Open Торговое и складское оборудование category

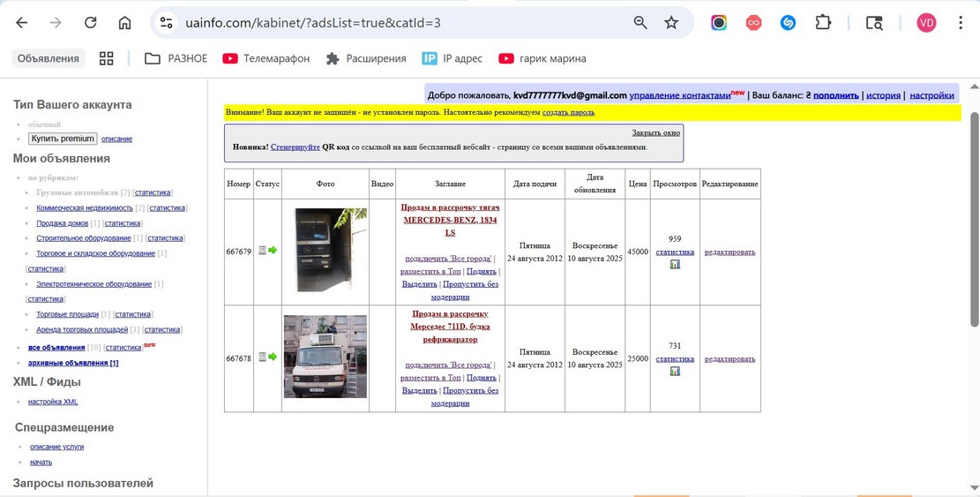pos(95,253)
